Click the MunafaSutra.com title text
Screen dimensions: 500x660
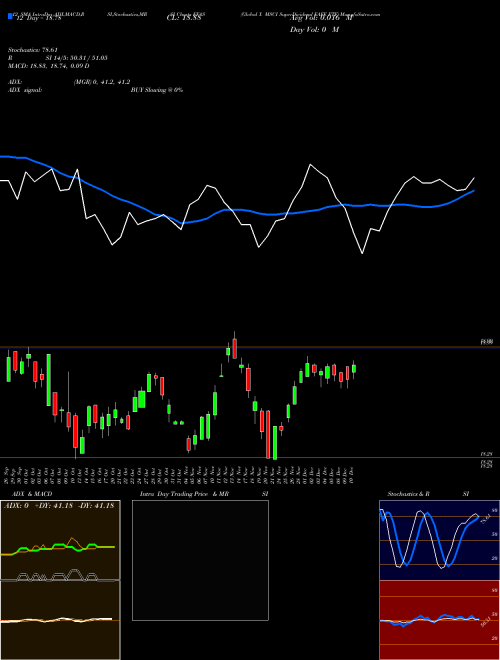[x=361, y=14]
